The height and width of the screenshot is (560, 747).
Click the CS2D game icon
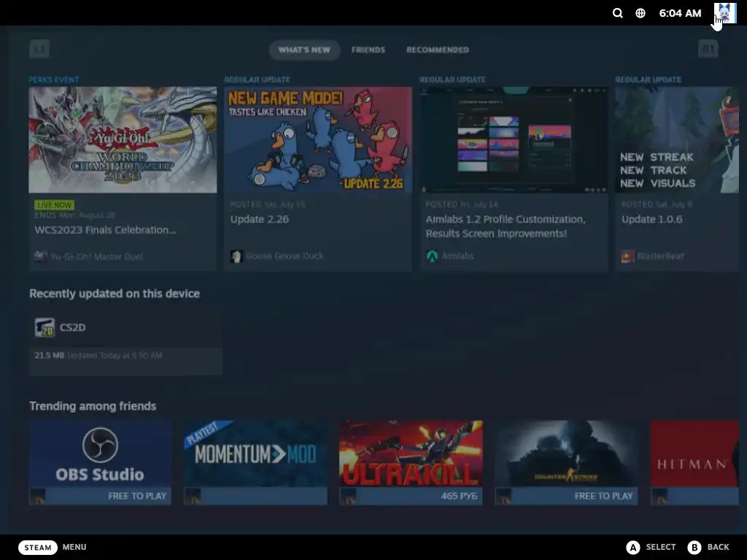[x=44, y=327]
